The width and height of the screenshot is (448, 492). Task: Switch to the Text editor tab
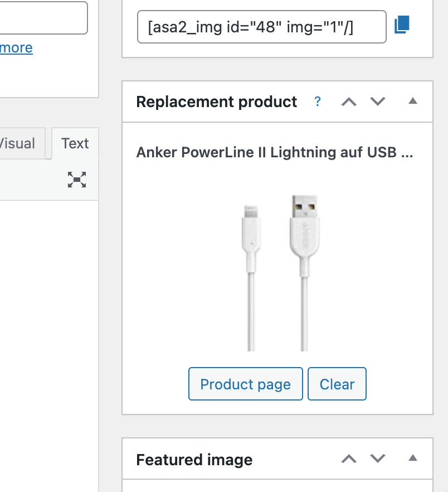click(x=75, y=144)
